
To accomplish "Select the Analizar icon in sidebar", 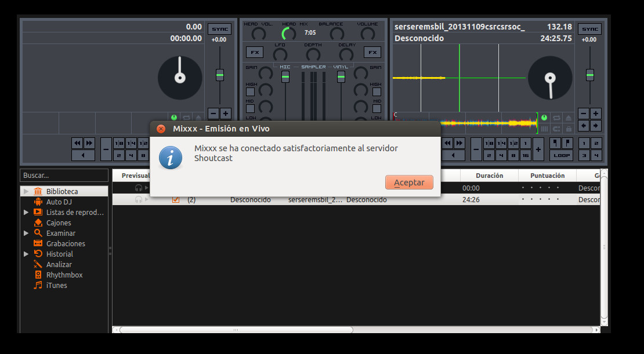I will 38,264.
